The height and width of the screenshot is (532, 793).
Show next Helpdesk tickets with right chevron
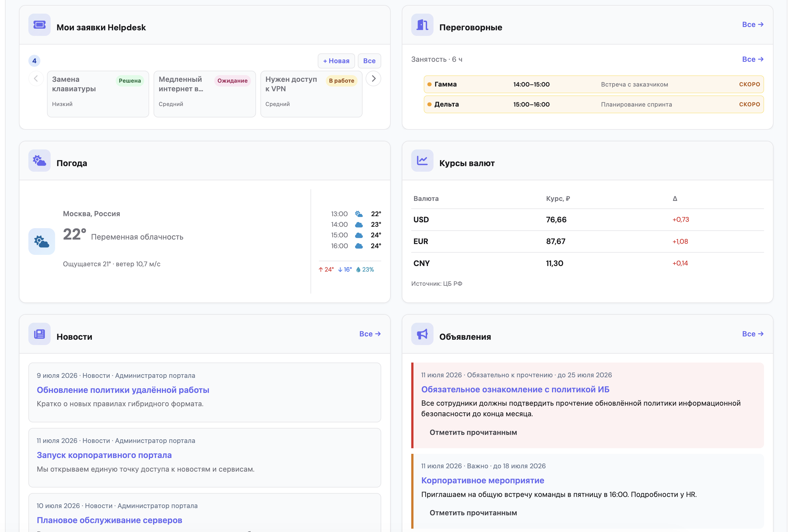coord(373,79)
